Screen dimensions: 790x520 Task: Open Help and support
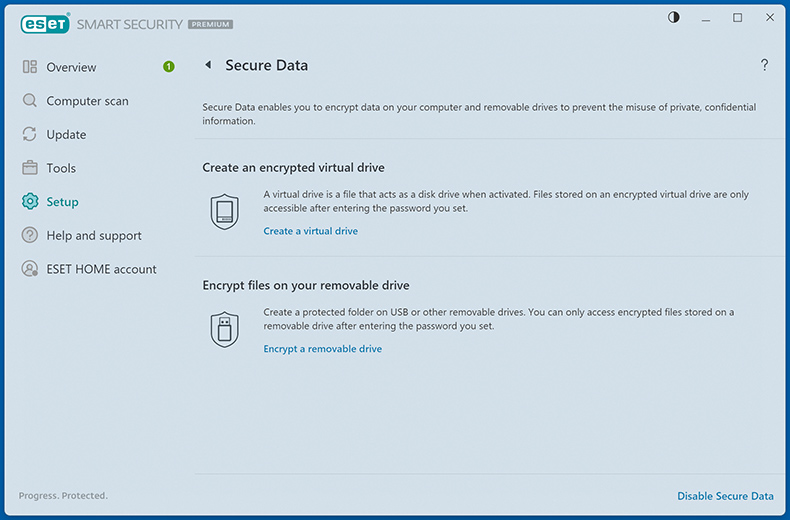click(x=94, y=235)
